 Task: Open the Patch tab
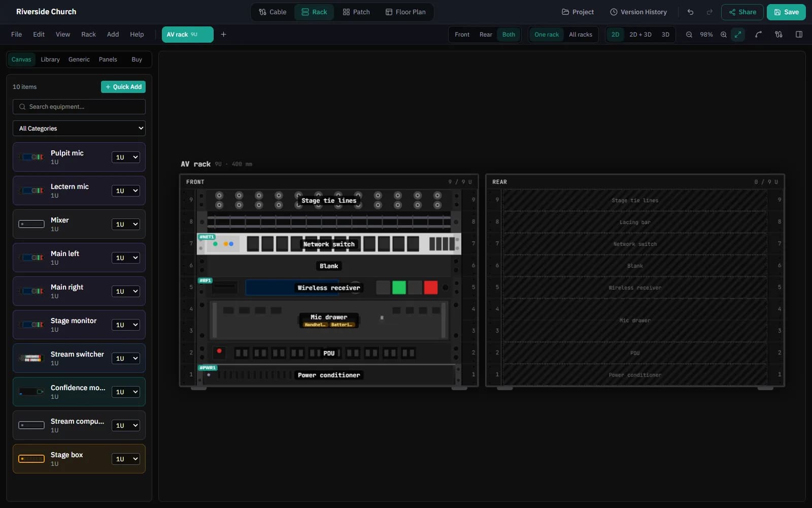click(x=356, y=12)
